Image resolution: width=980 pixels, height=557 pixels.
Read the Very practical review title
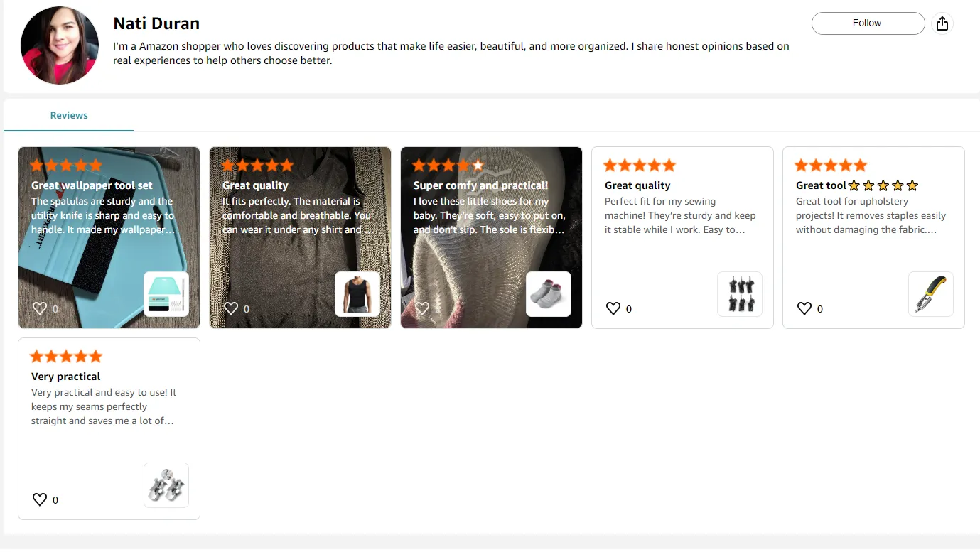pos(66,377)
